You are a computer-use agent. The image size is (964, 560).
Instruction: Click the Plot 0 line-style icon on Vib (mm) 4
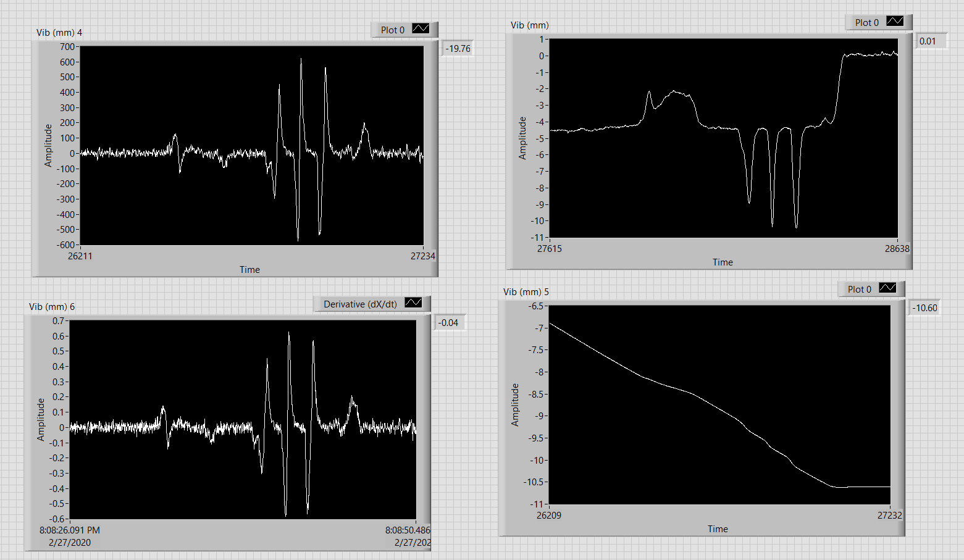pyautogui.click(x=421, y=29)
